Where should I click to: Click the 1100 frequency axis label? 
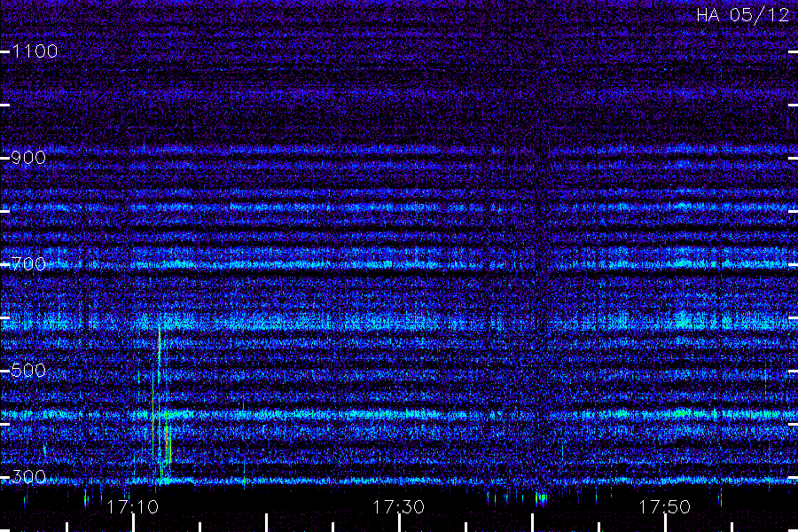pos(35,51)
